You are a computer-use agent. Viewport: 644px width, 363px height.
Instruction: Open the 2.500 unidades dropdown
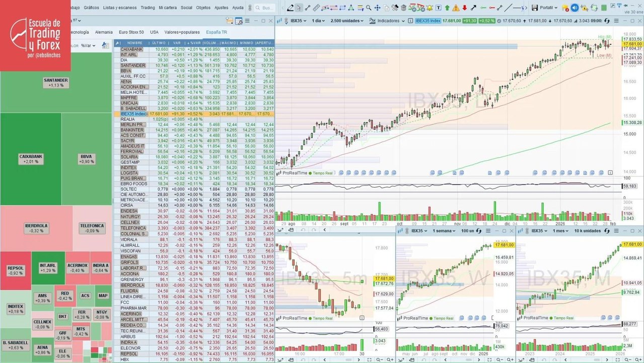[347, 21]
